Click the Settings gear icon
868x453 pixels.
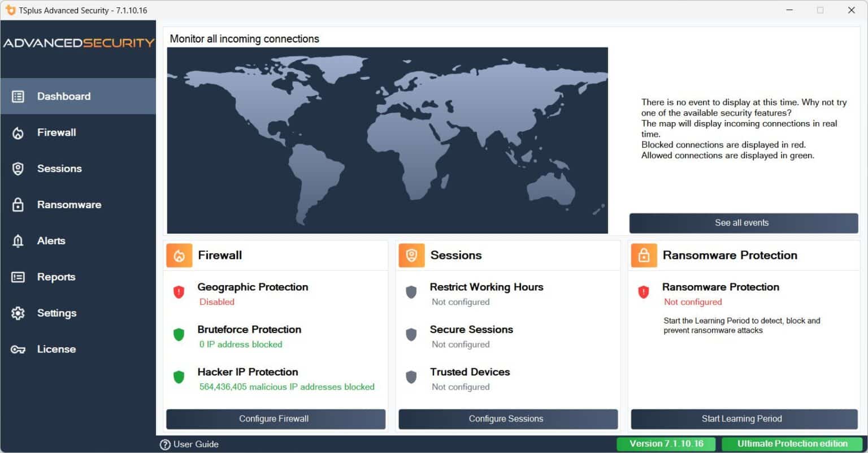point(18,313)
